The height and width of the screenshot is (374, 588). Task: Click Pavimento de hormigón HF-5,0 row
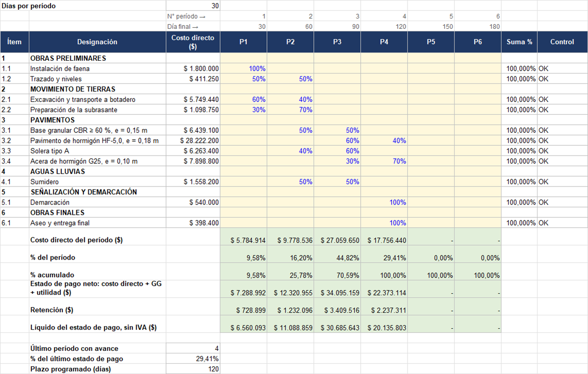97,141
